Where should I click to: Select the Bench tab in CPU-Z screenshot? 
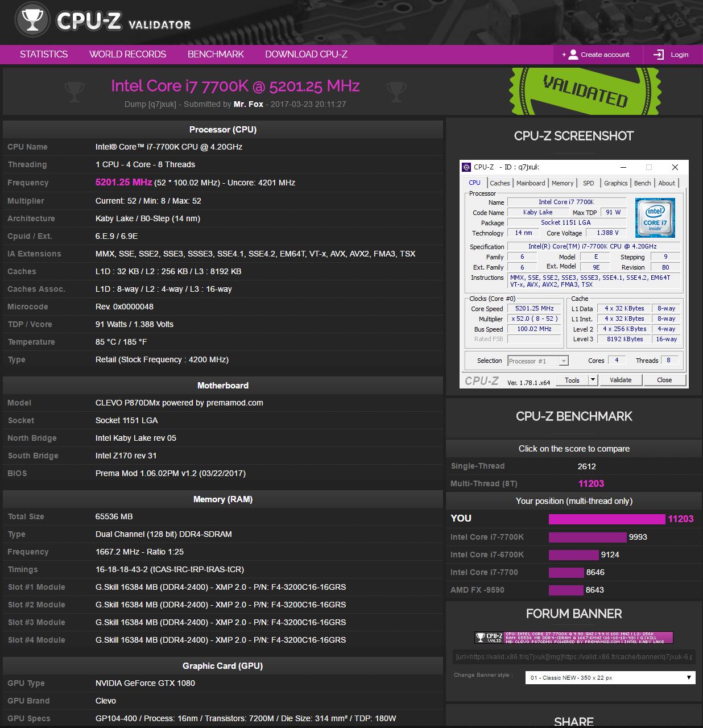[x=643, y=183]
